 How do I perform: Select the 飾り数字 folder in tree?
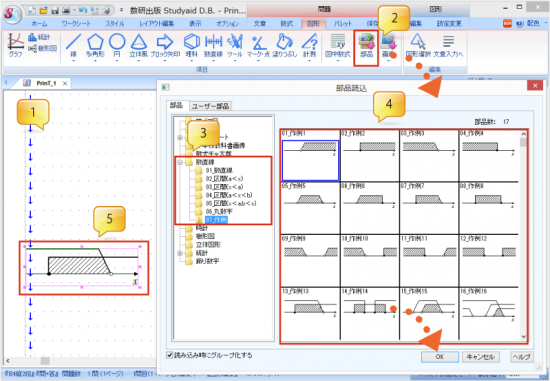click(x=207, y=261)
